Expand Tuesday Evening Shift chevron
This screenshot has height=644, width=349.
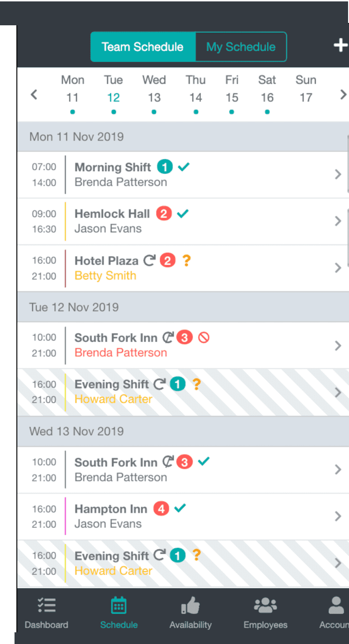[x=338, y=392]
